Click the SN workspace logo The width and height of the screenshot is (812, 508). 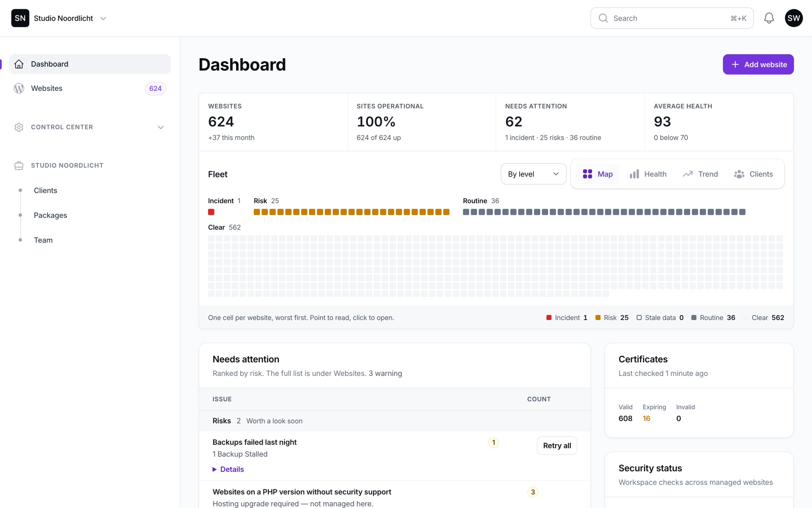tap(20, 18)
